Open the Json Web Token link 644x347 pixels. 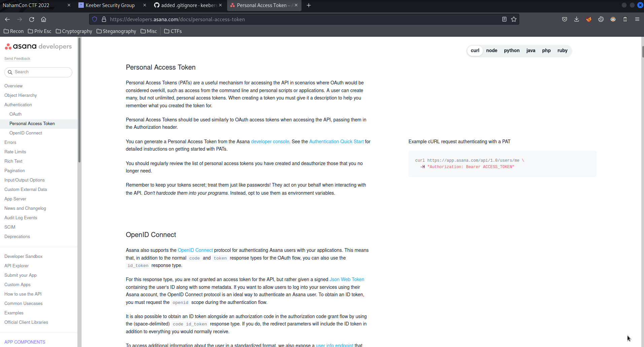[x=347, y=279]
